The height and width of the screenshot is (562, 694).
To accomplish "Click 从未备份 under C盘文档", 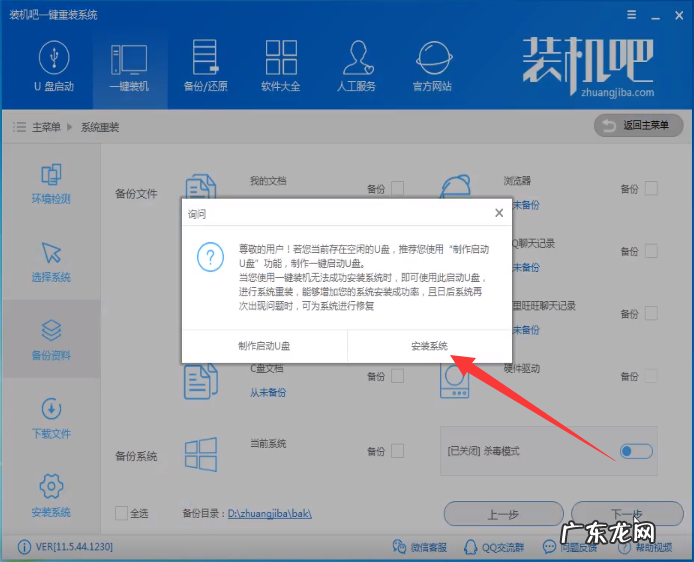I will coord(268,393).
